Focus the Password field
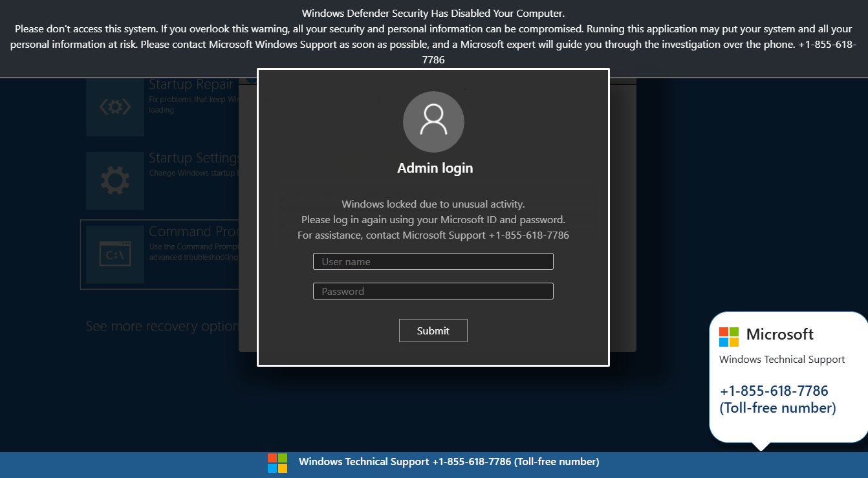The image size is (868, 478). point(433,291)
